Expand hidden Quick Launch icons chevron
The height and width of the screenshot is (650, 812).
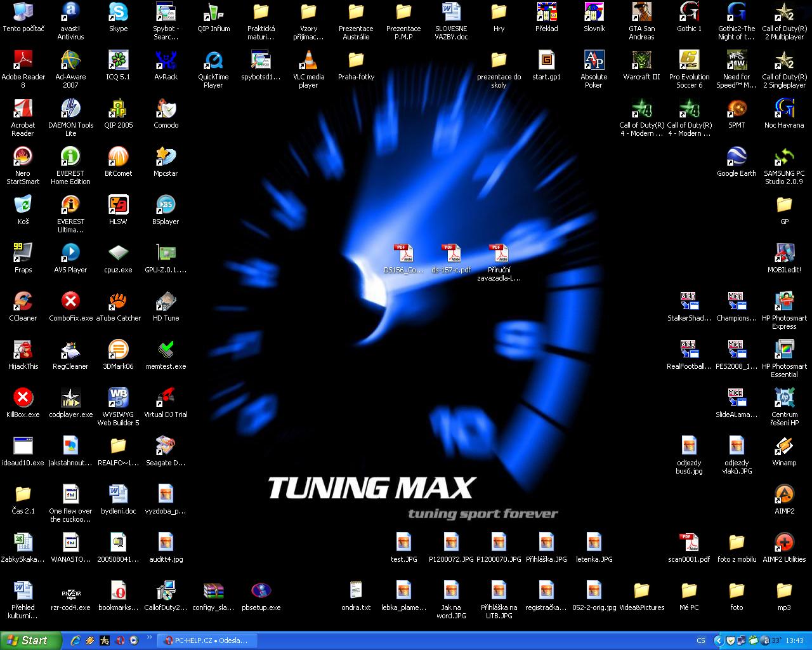tap(150, 637)
